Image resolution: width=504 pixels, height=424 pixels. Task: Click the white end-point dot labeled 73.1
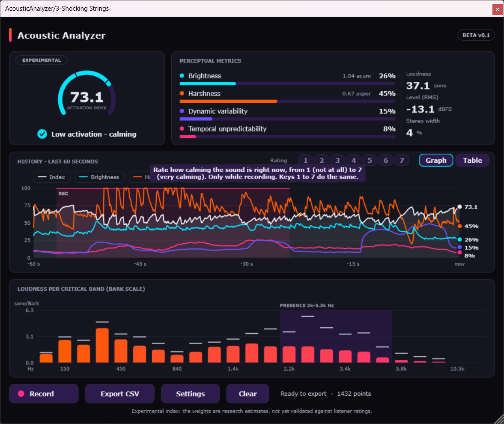459,207
